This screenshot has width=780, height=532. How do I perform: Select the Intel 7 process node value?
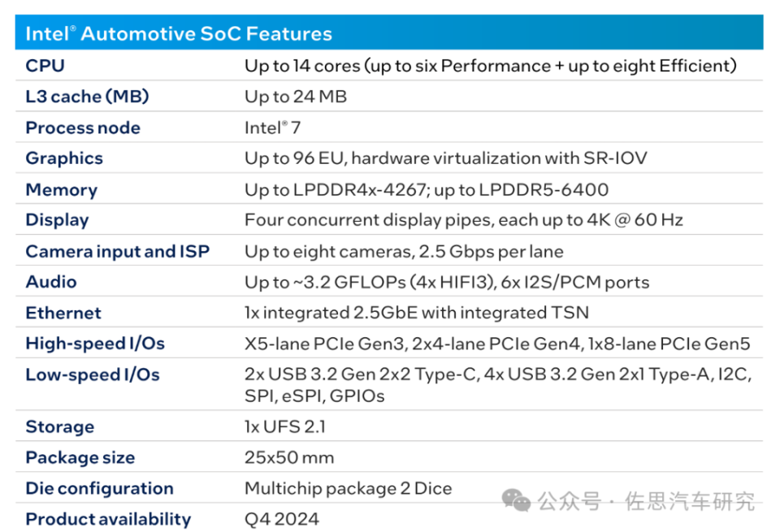[x=274, y=128]
